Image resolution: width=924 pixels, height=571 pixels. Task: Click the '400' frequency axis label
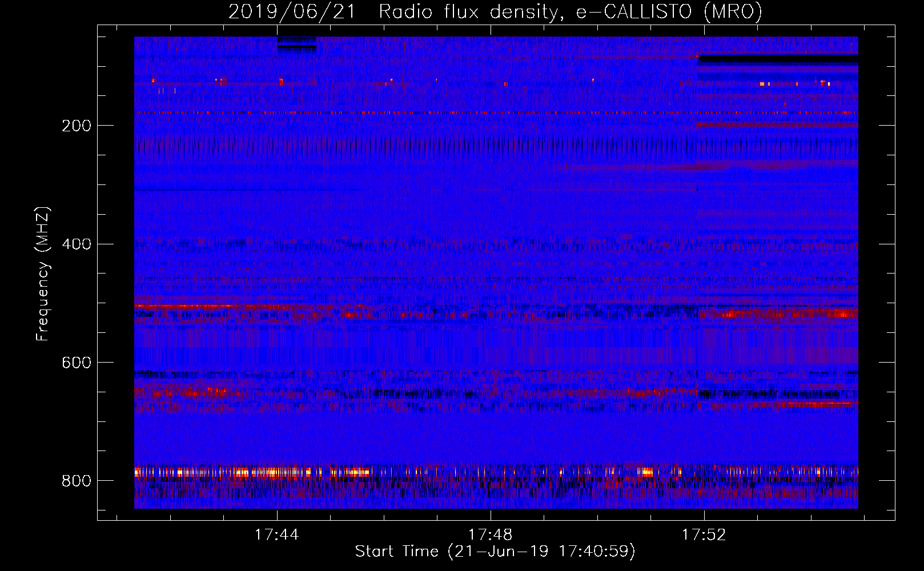(x=77, y=244)
